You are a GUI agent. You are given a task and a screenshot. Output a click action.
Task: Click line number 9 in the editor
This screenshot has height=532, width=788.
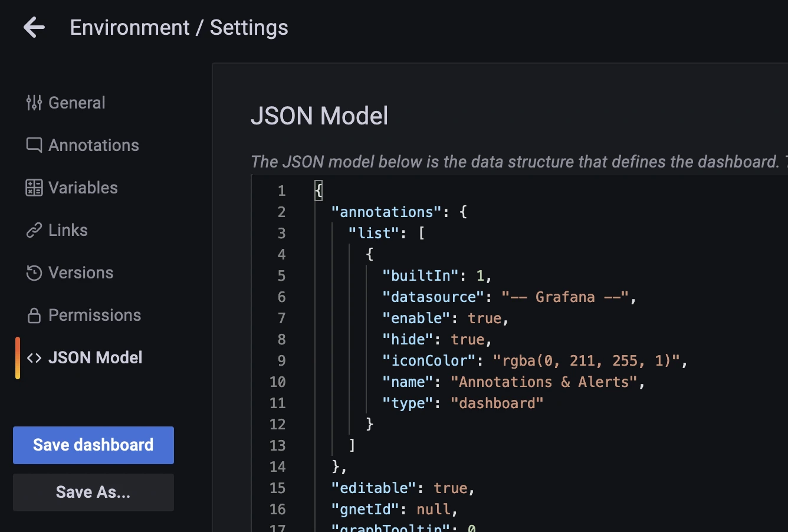pos(281,360)
